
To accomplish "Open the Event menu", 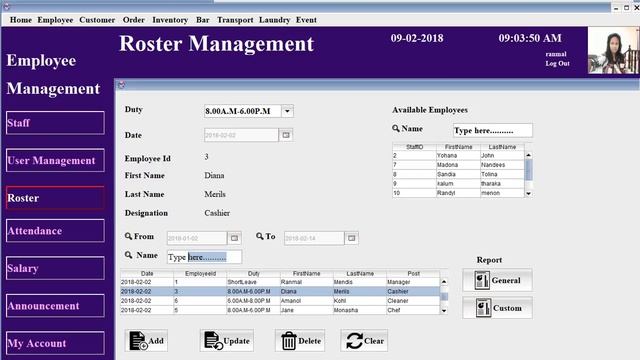I will 306,20.
